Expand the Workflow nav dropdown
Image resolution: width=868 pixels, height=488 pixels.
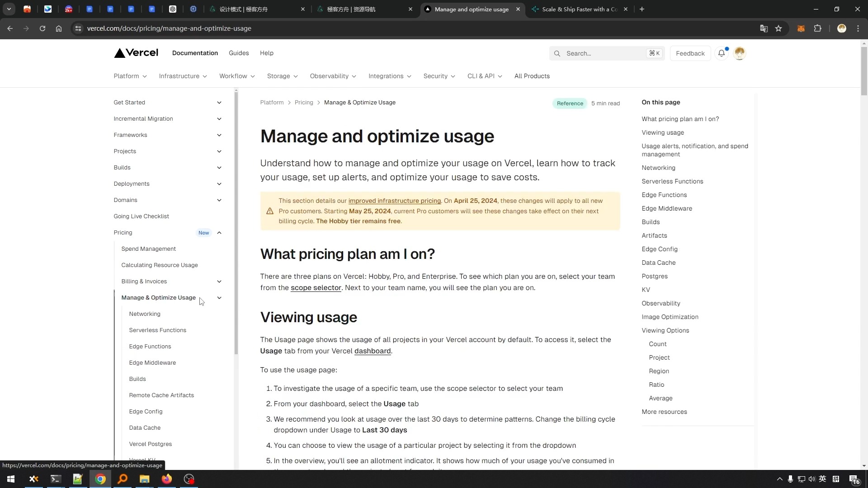[237, 76]
